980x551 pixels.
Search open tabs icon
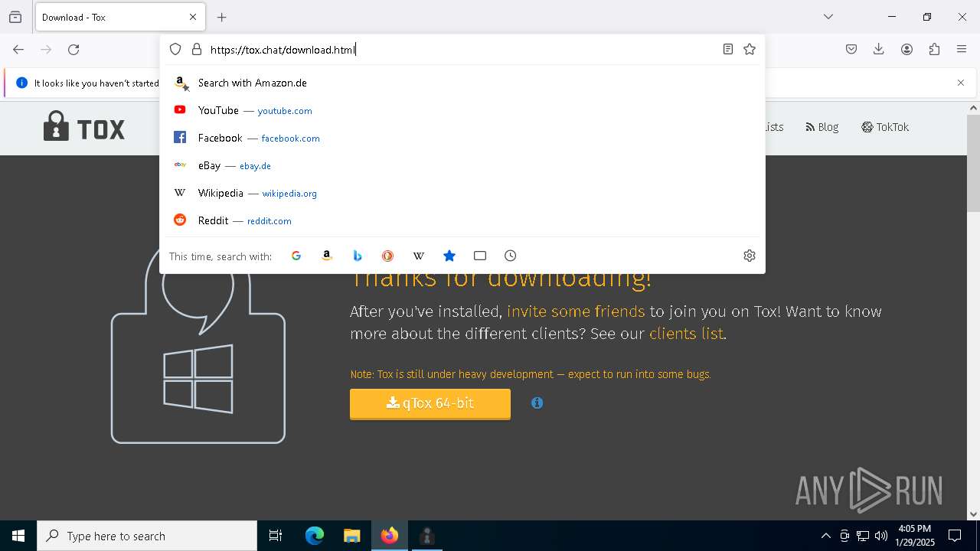click(x=480, y=256)
